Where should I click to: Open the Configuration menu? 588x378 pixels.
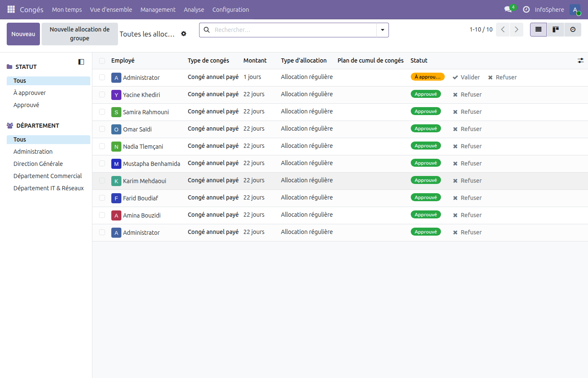[230, 9]
